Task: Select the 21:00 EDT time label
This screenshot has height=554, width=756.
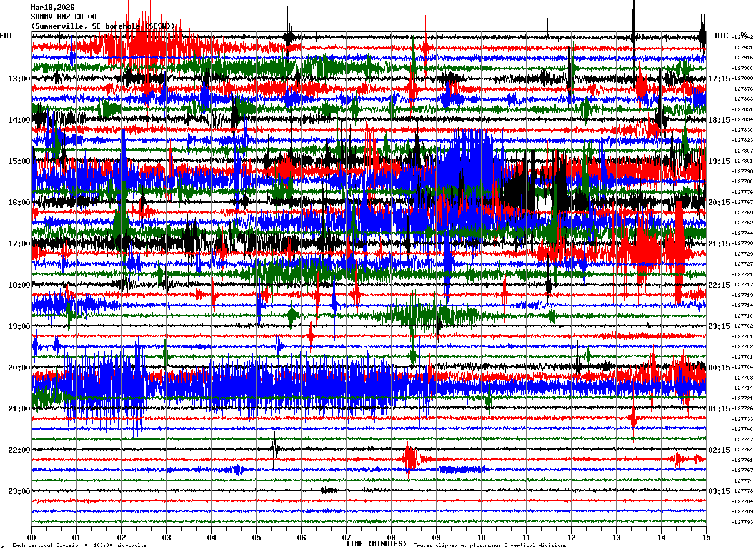Action: [19, 409]
